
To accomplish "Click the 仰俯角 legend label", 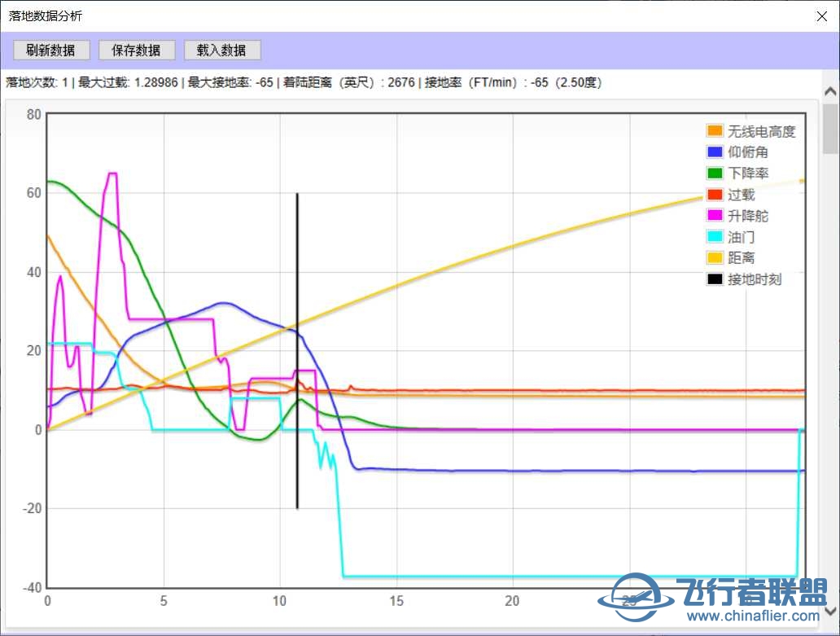I will point(748,152).
